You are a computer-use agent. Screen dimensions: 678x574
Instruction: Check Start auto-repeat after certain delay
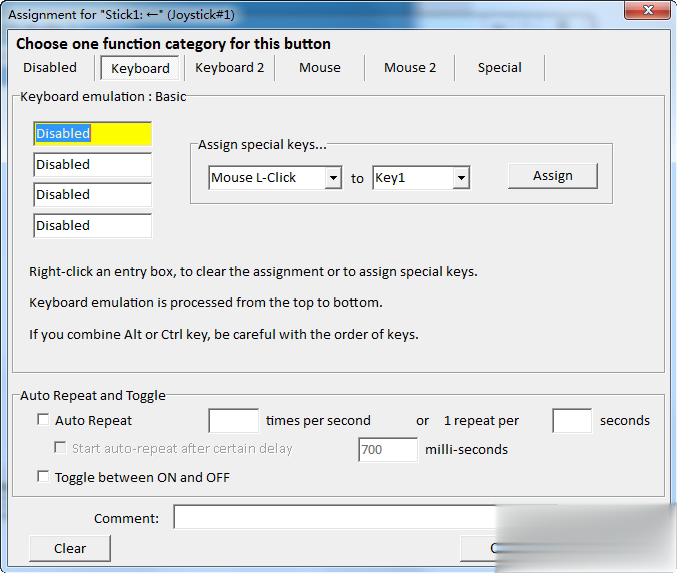(61, 448)
